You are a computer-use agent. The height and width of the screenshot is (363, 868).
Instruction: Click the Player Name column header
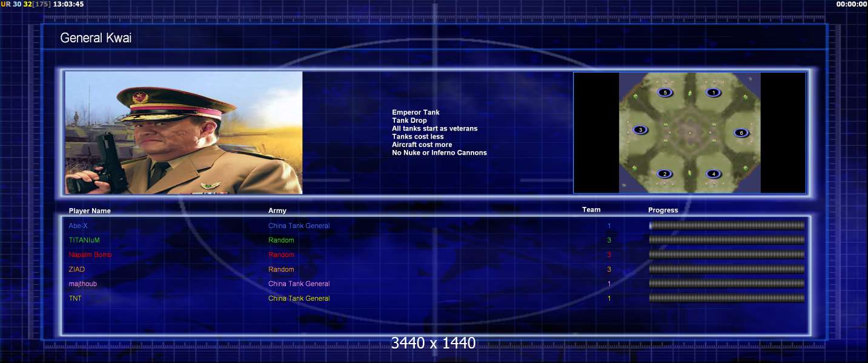coord(90,211)
